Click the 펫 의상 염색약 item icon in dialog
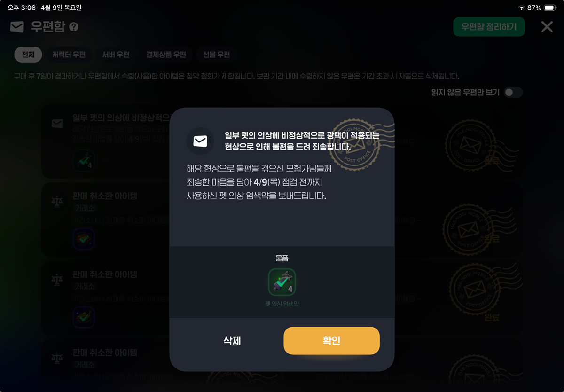Screen dimensions: 564x392 282,282
